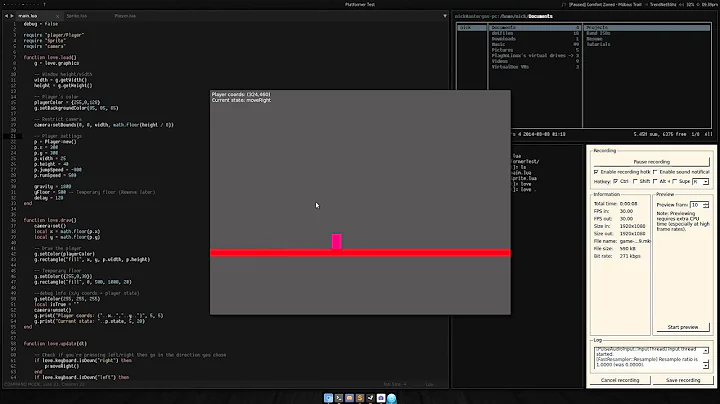Select Music folder in file manager terminal
720x404 pixels.
coord(534,44)
